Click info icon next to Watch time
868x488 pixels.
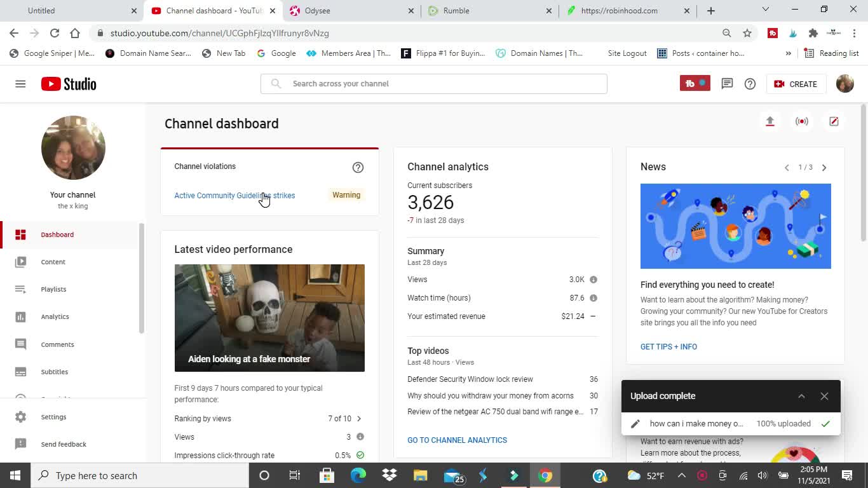click(593, 298)
